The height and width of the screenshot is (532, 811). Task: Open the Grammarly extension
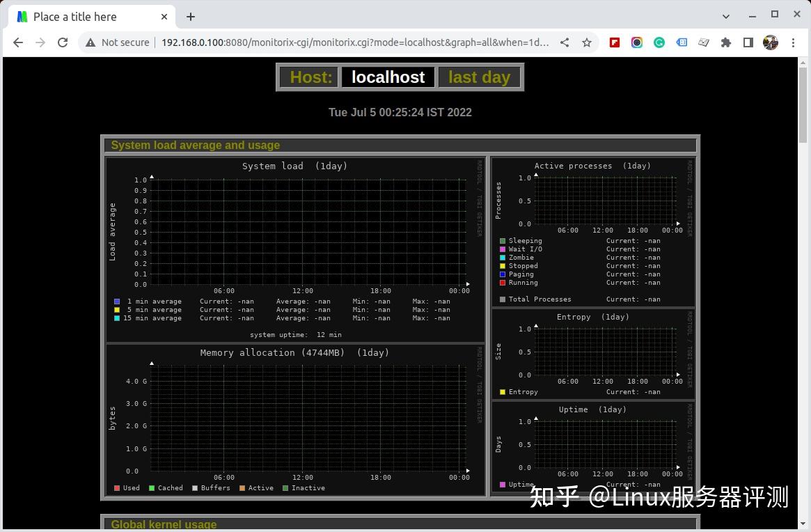[659, 42]
